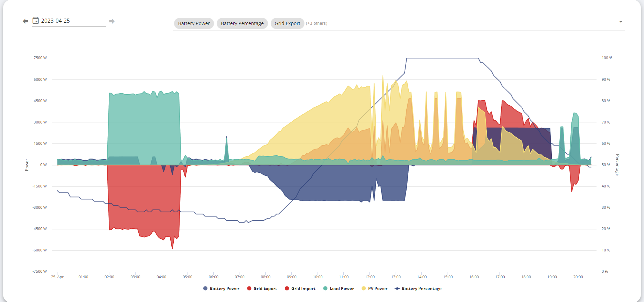644x302 pixels.
Task: Click the Power axis title
Action: [27, 165]
